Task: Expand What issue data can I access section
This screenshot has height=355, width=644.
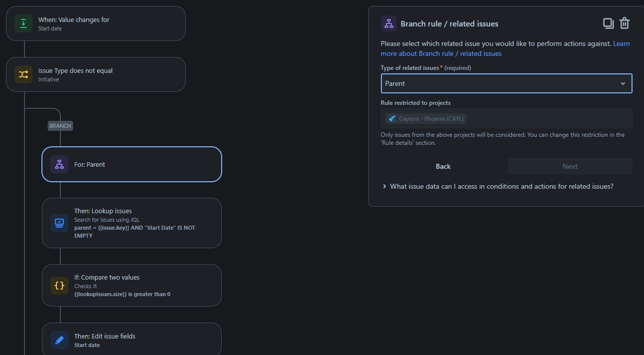Action: [x=498, y=186]
